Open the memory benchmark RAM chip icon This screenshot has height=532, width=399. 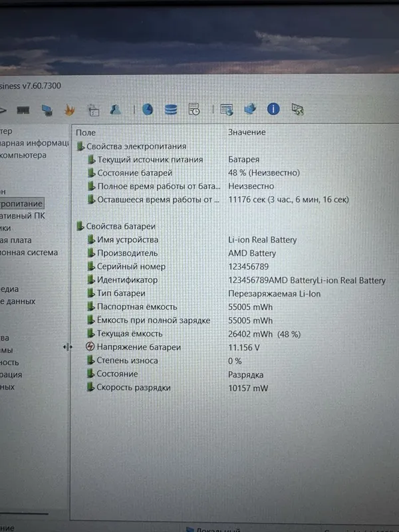(x=23, y=110)
